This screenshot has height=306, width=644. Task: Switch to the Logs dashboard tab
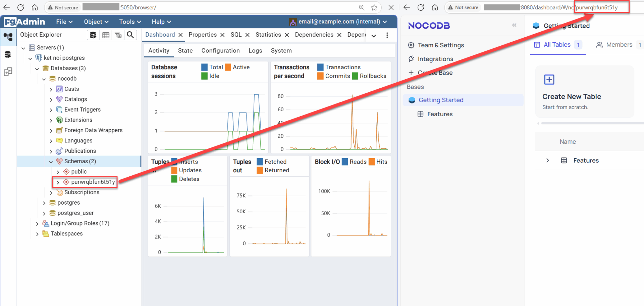[255, 51]
